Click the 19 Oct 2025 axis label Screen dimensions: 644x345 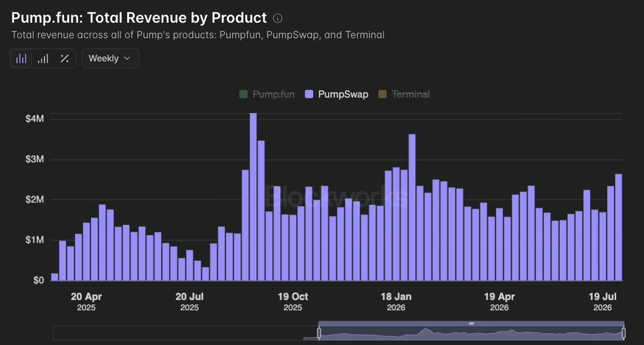[x=293, y=302]
